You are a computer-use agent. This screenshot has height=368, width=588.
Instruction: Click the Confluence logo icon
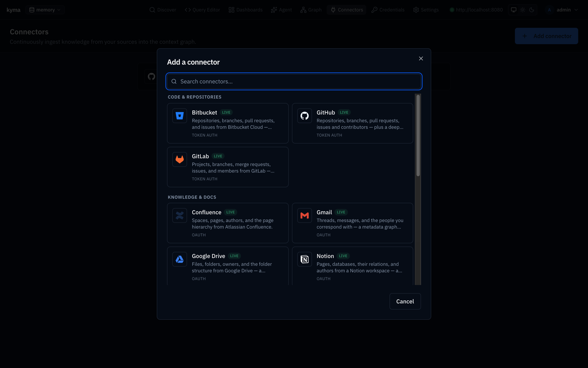coord(180,216)
